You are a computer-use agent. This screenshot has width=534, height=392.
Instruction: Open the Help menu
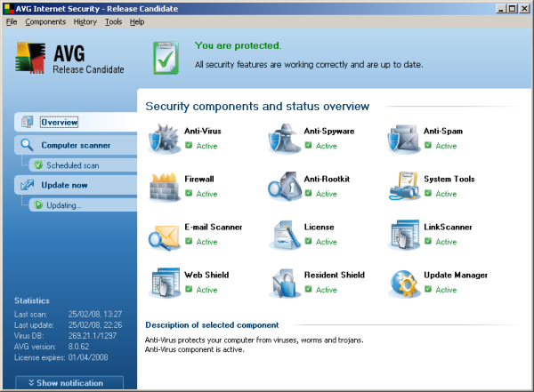[137, 21]
